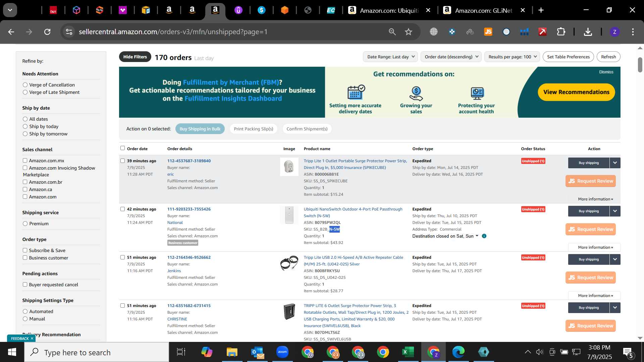644x362 pixels.
Task: Open order link 111-9203233-7355426
Action: [x=189, y=209]
